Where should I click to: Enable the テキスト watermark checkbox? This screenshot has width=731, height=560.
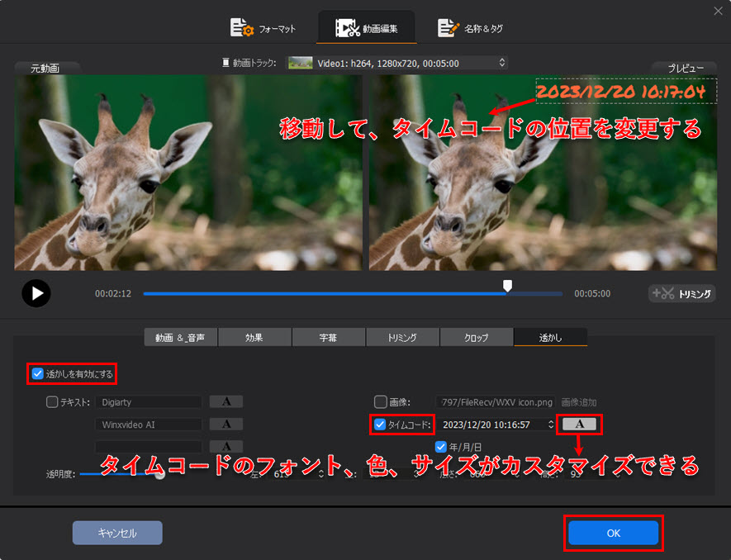[x=52, y=401]
